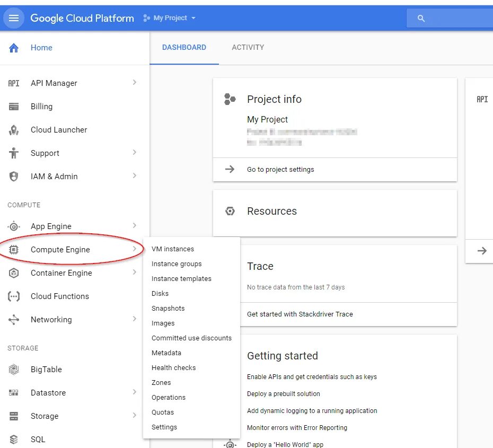Click the SQL layers icon
Screen dimensions: 493x448
14,440
